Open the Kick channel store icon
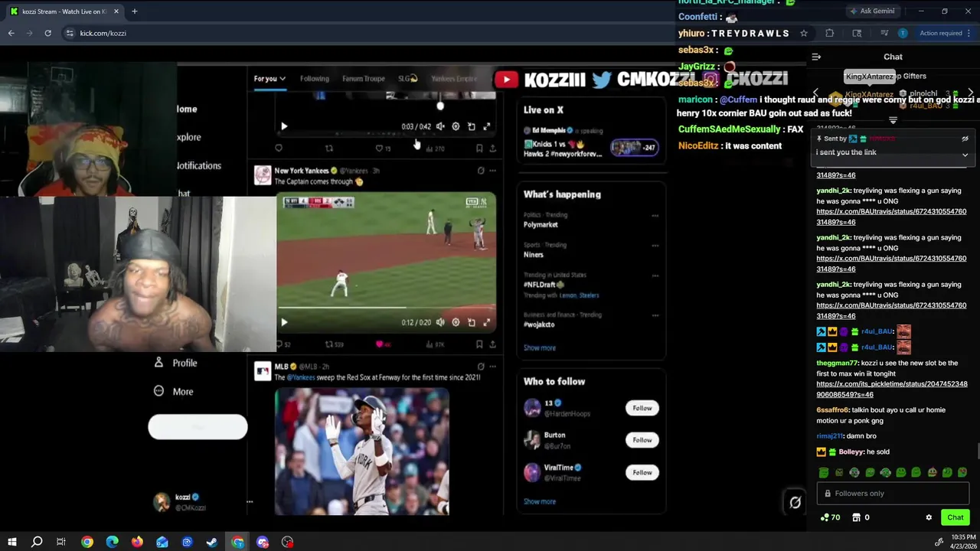 coord(857,517)
